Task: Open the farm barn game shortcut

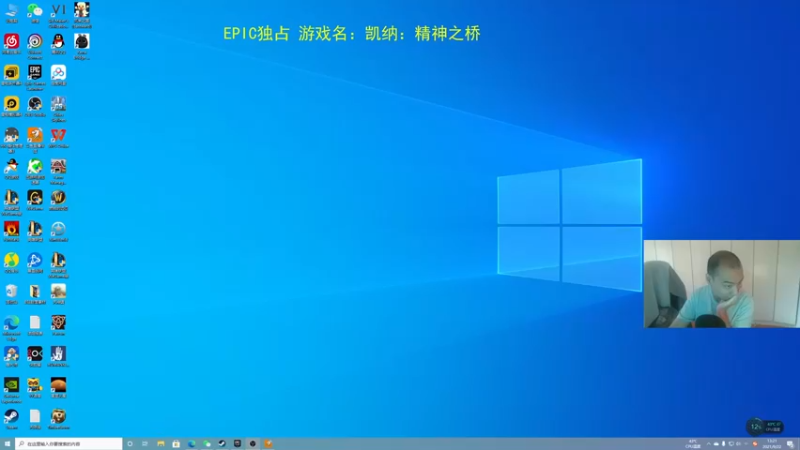Action: (x=58, y=171)
